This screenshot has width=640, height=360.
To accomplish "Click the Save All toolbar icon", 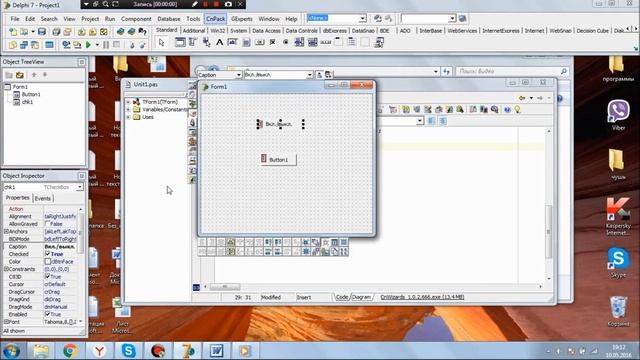I will (56, 32).
